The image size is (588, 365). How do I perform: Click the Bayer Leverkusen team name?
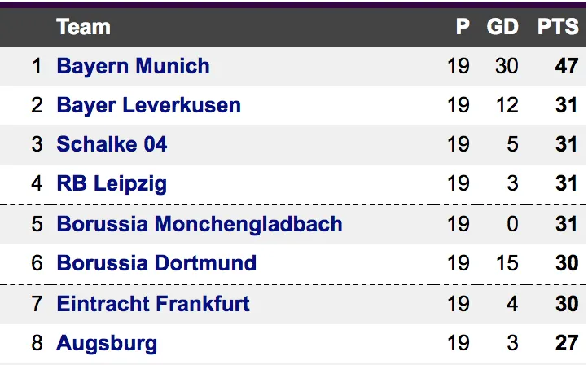pos(148,105)
